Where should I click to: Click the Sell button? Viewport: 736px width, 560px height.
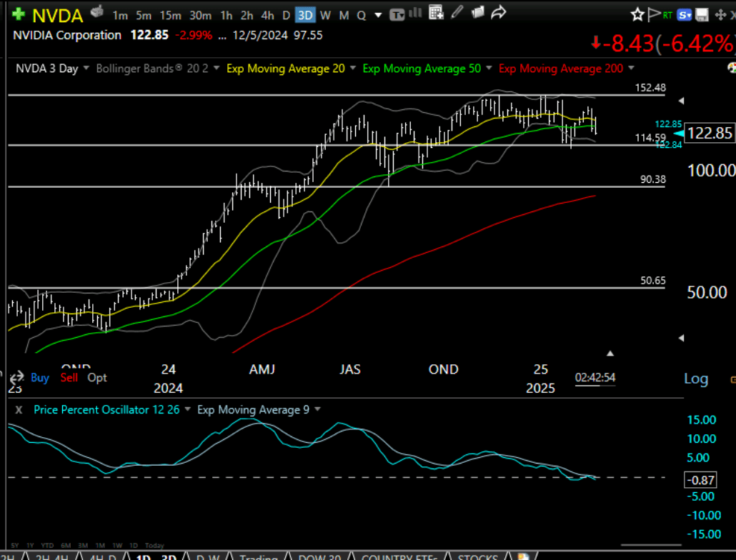69,377
